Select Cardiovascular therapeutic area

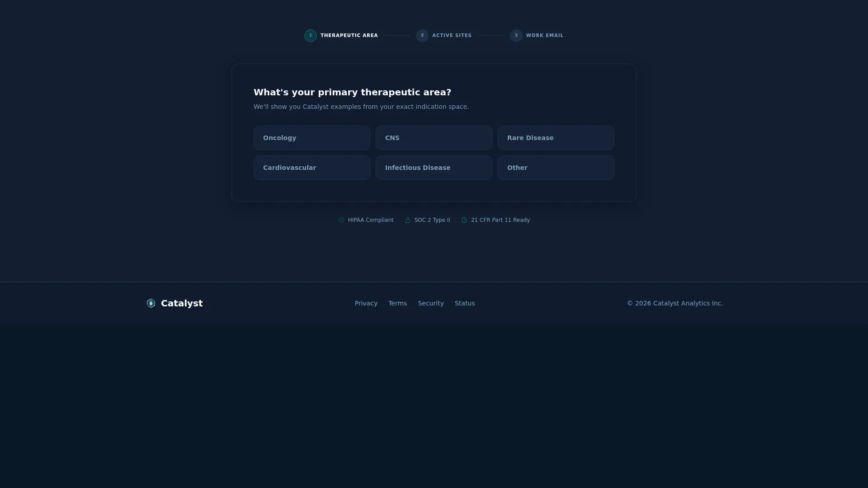[311, 168]
